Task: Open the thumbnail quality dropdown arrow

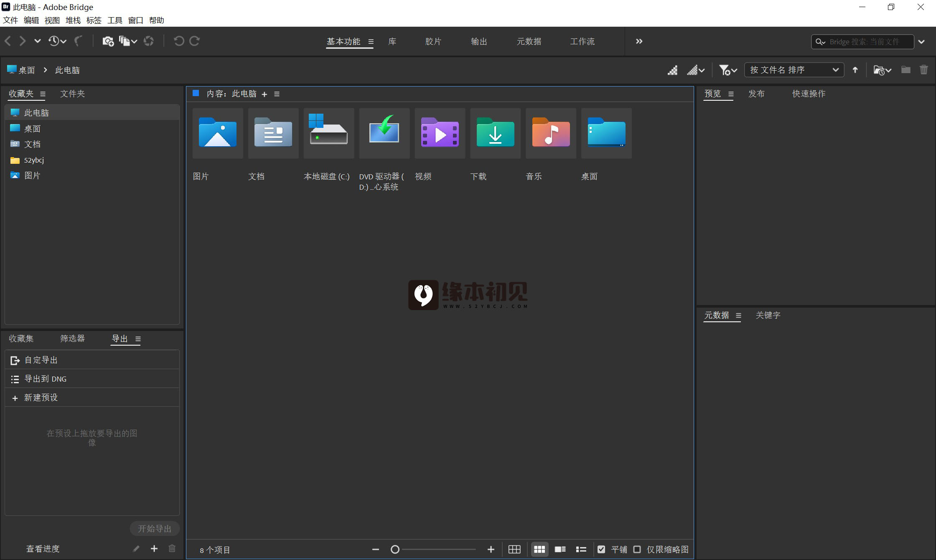Action: pyautogui.click(x=701, y=70)
